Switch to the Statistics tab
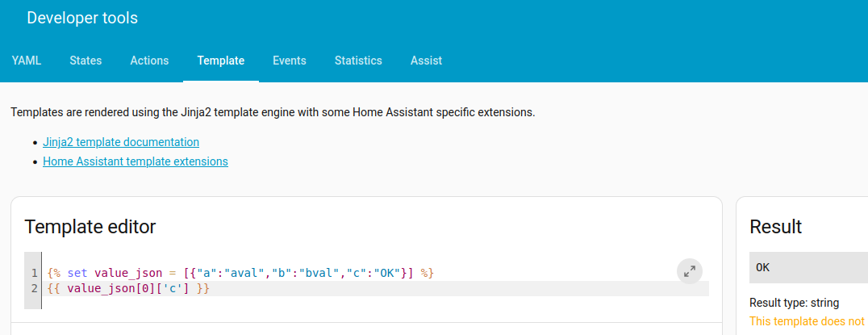The width and height of the screenshot is (868, 335). [x=358, y=61]
